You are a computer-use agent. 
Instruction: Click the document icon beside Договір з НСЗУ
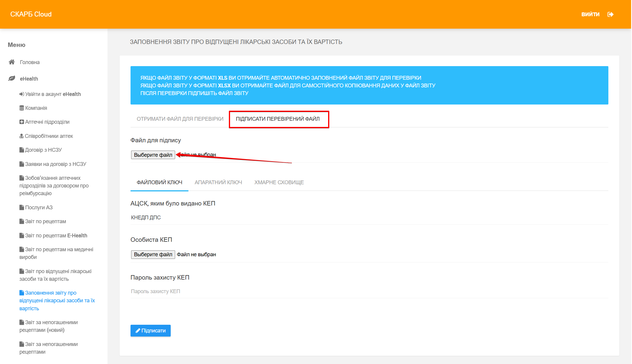point(22,150)
